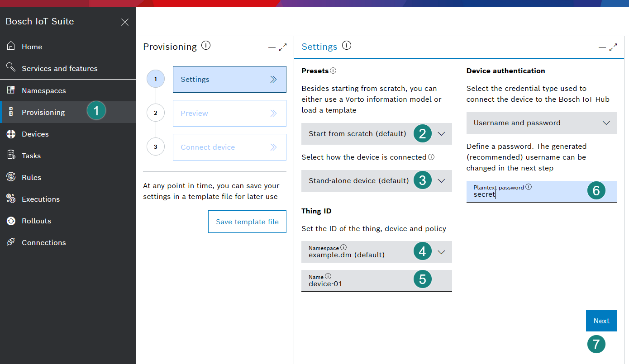Open the info icon beside the Provisioning title
Viewport: 629px width, 364px height.
[x=206, y=45]
